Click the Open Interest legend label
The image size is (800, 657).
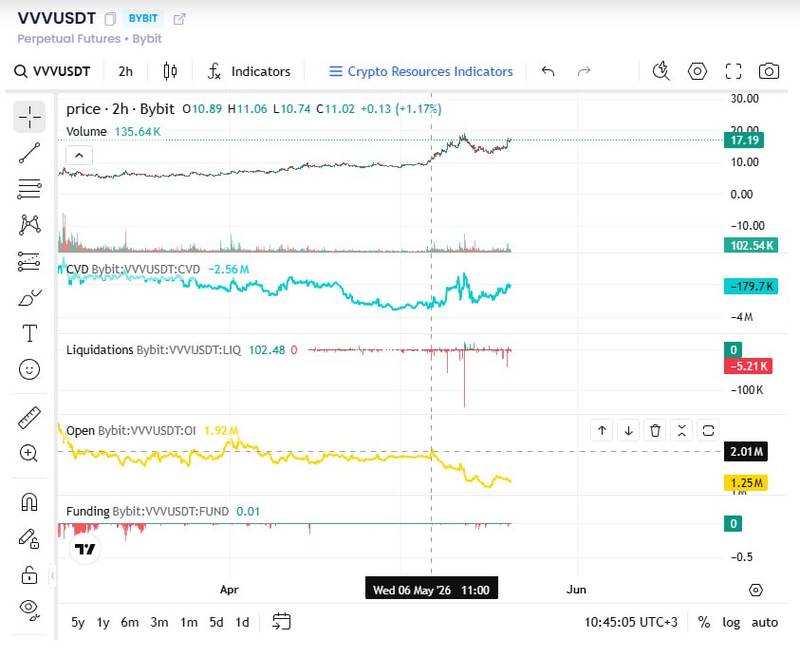tap(131, 431)
